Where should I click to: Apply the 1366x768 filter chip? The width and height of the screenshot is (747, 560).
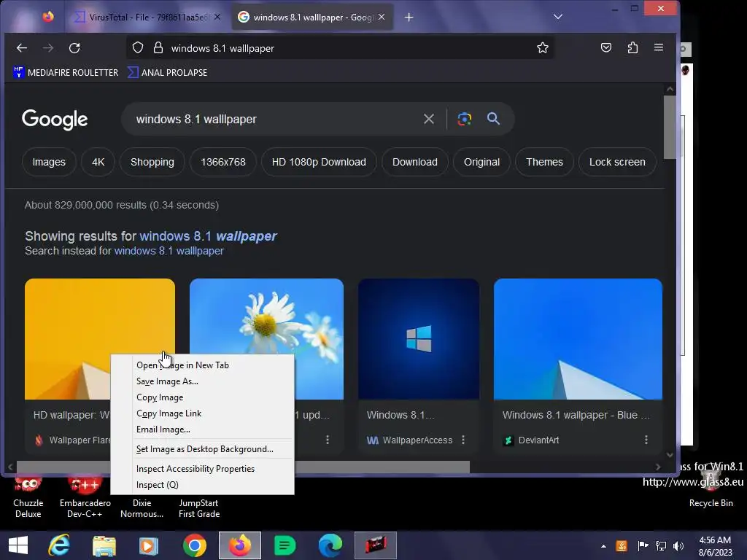click(x=223, y=162)
